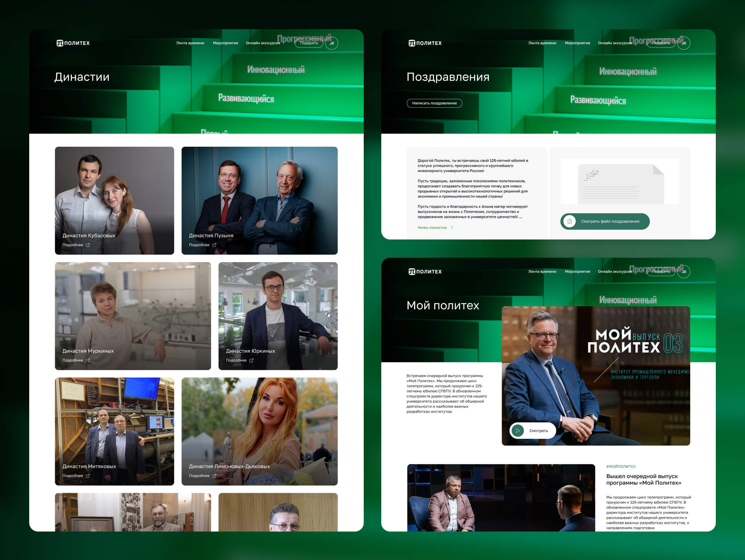This screenshot has width=745, height=560.
Task: Click the play icon on the Смотреть button
Action: (x=517, y=431)
